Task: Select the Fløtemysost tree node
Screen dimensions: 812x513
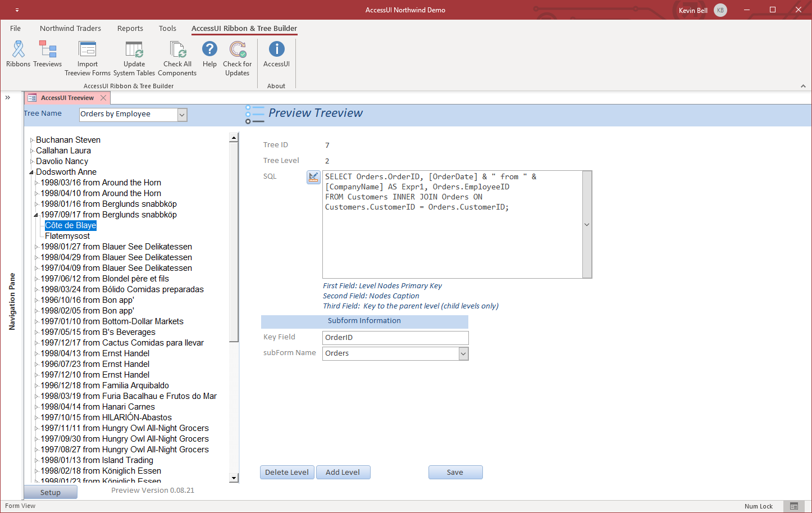Action: point(67,237)
